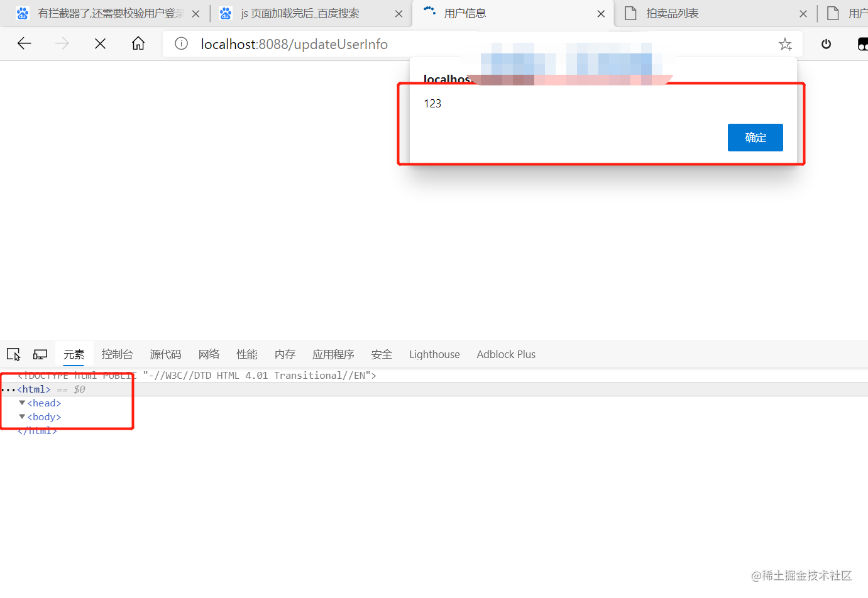Viewport: 868px width, 598px height.
Task: Collapse the body element in the DOM tree
Action: 22,416
